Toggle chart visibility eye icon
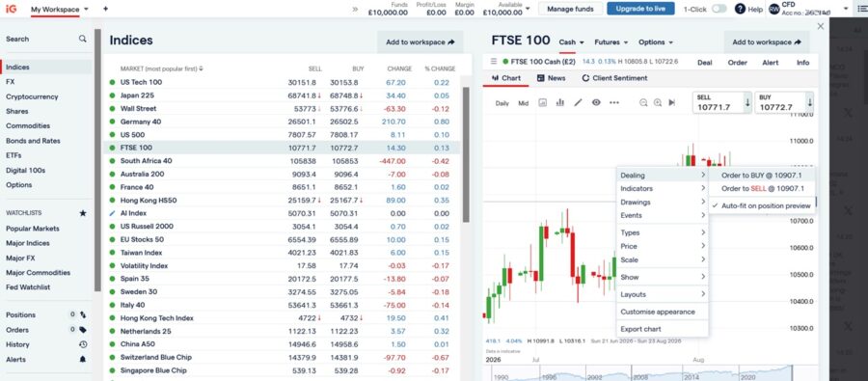Screen dimensions: 868x381 596,102
